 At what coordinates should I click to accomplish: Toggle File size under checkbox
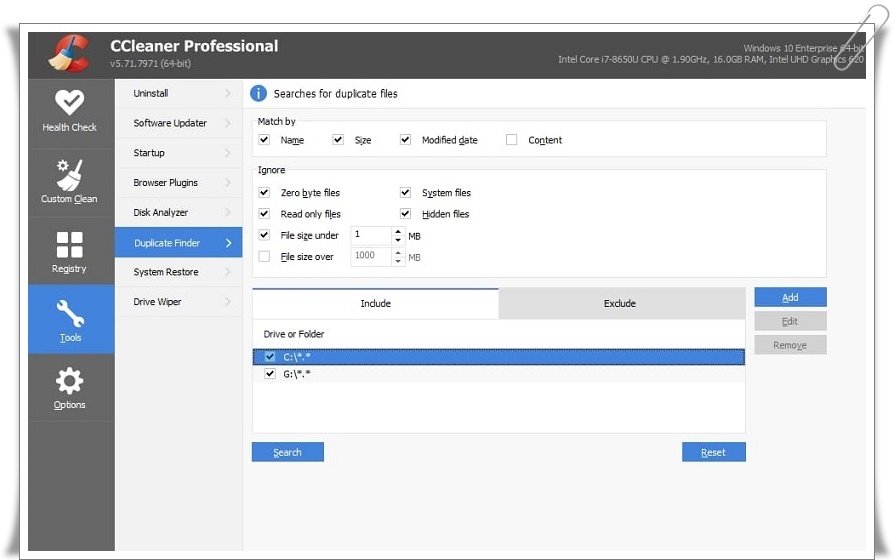pos(264,234)
